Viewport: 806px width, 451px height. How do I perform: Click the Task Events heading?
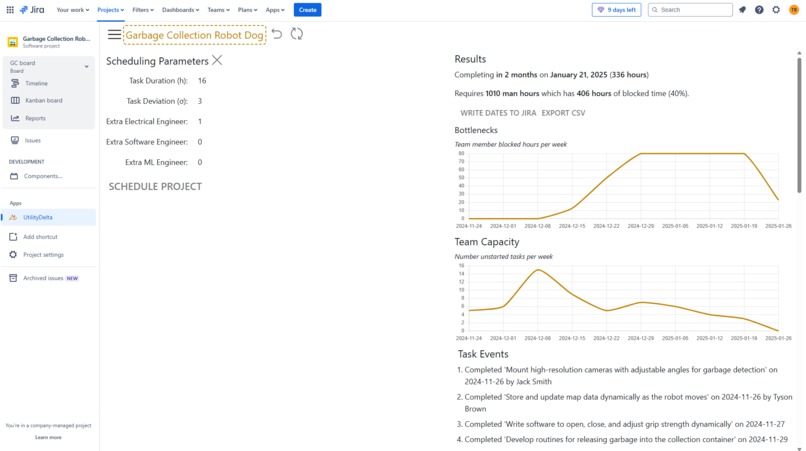click(x=483, y=354)
